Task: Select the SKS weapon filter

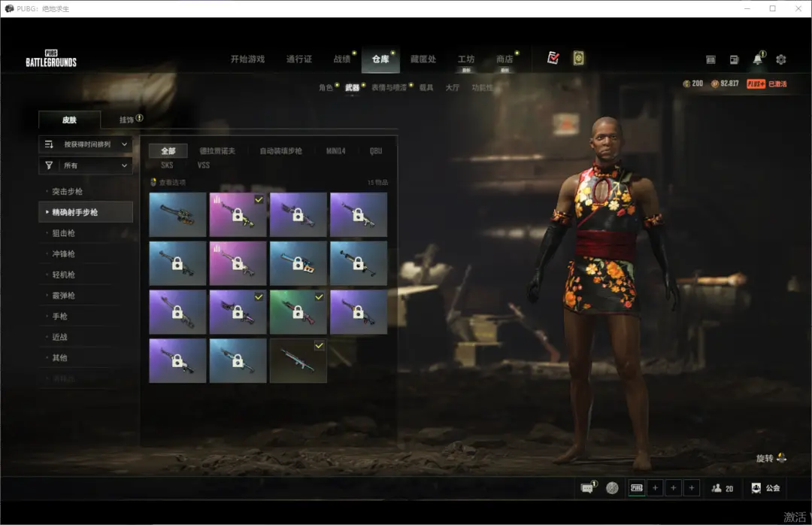Action: pos(167,165)
